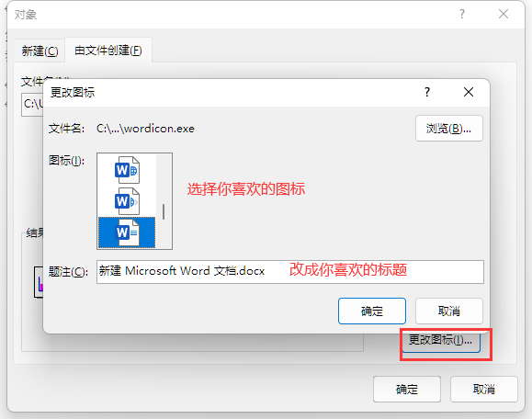This screenshot has height=419, width=532.
Task: Click the 更改图标(I)... button
Action: pyautogui.click(x=441, y=340)
